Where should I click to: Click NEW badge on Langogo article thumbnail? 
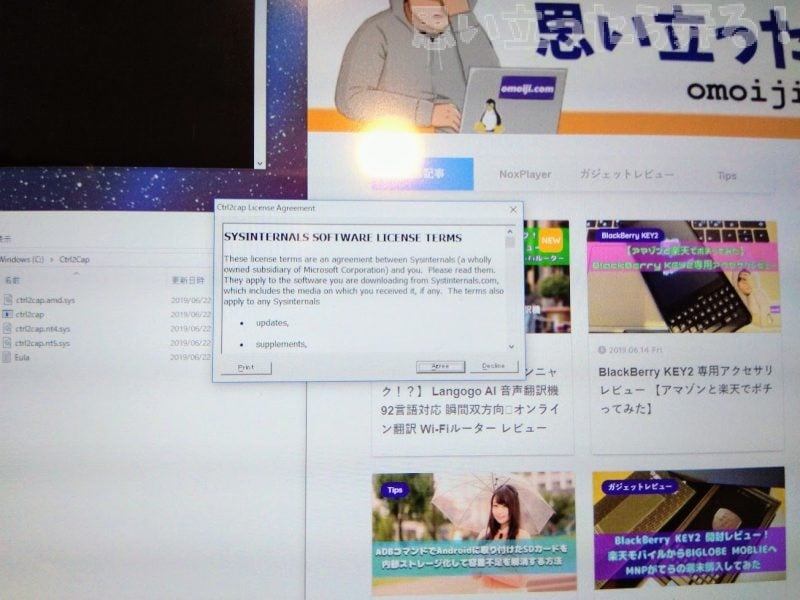click(x=551, y=240)
